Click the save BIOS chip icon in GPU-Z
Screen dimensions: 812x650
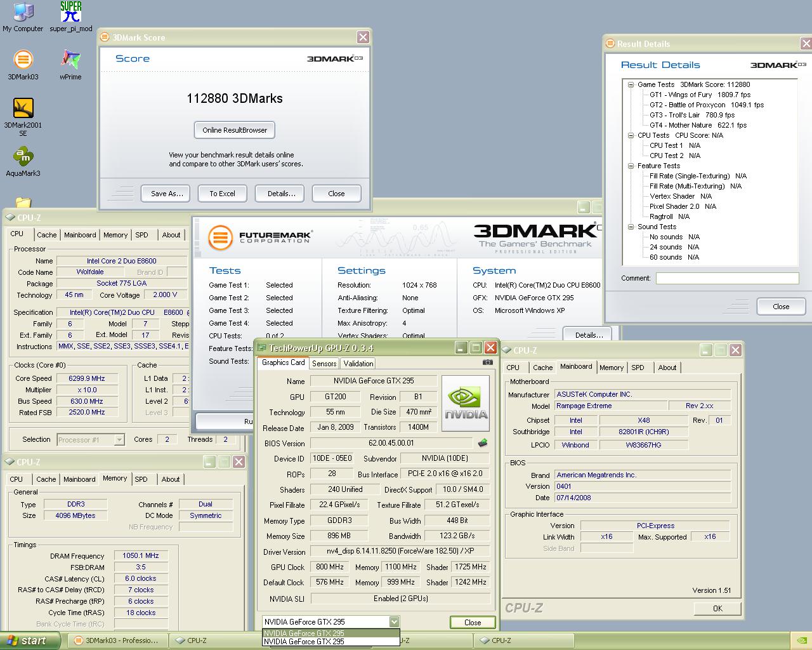(483, 443)
